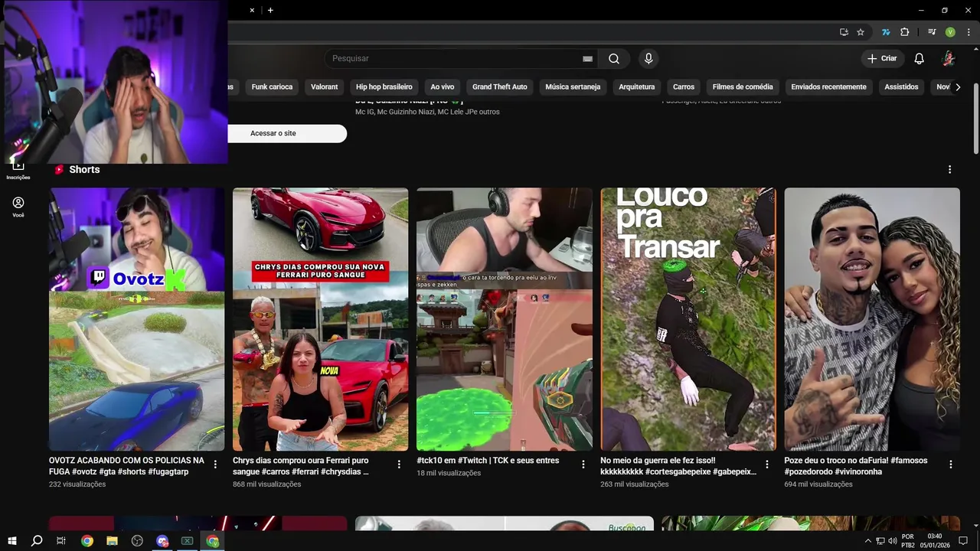Select the Grand Theft Auto chip

coord(499,87)
